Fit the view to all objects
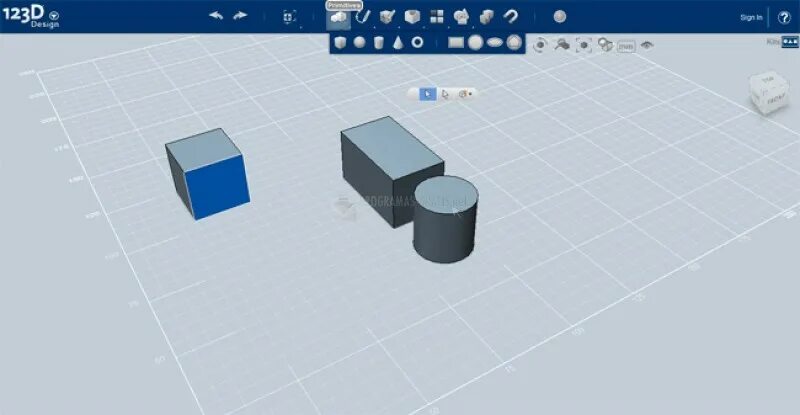 click(x=584, y=45)
